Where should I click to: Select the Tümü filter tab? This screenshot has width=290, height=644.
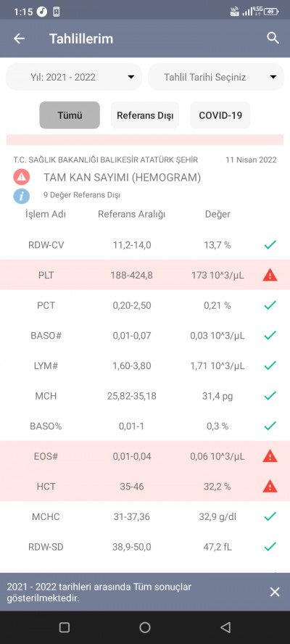(70, 115)
